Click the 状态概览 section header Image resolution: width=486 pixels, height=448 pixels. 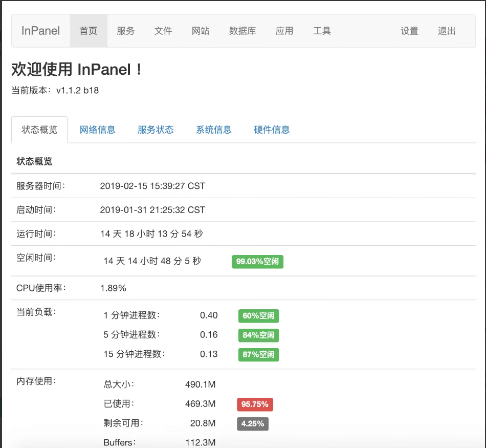click(34, 161)
